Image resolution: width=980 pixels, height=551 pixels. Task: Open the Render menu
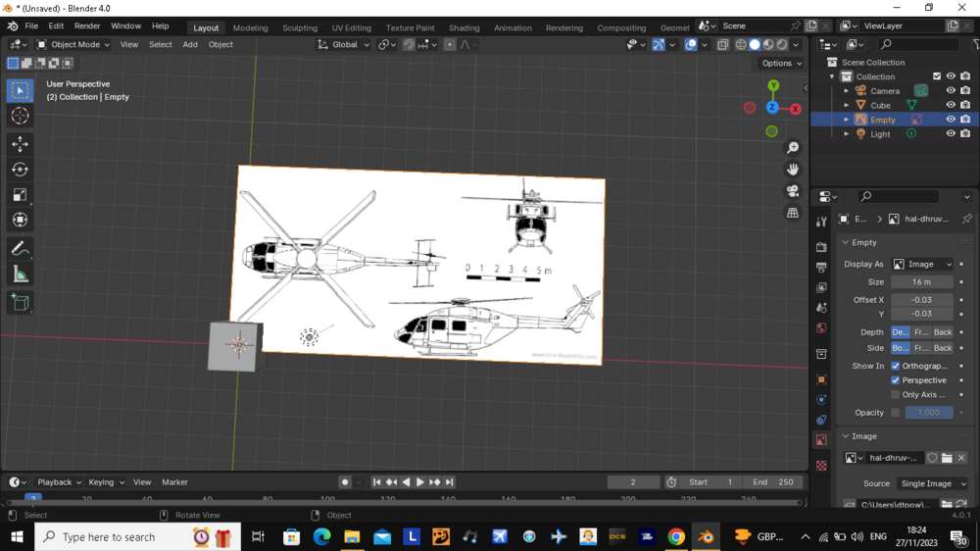pos(87,26)
